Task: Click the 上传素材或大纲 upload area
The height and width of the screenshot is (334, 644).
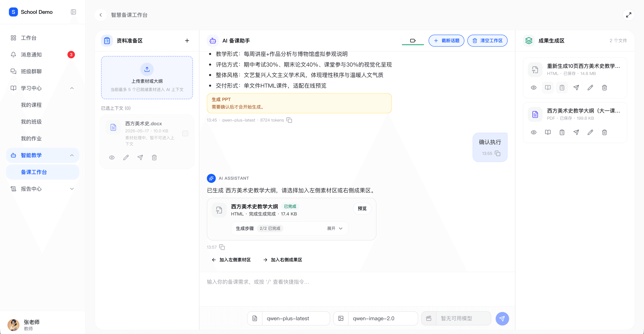Action: (x=147, y=78)
